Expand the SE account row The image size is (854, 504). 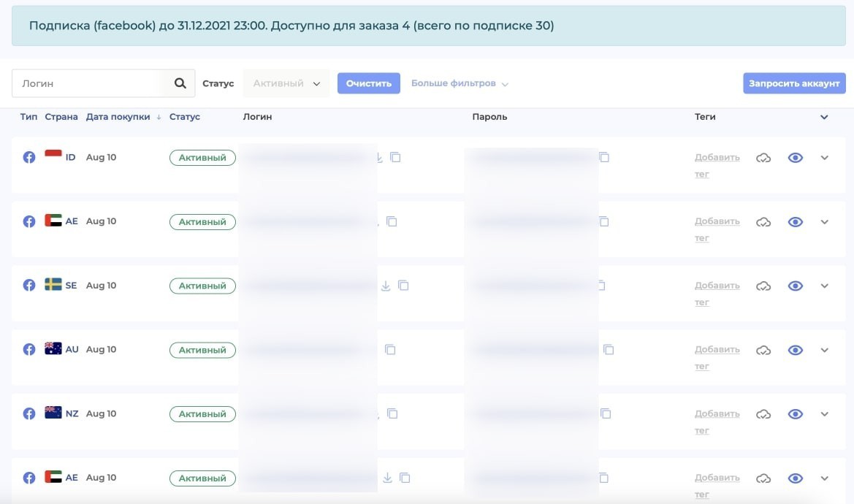pyautogui.click(x=824, y=286)
